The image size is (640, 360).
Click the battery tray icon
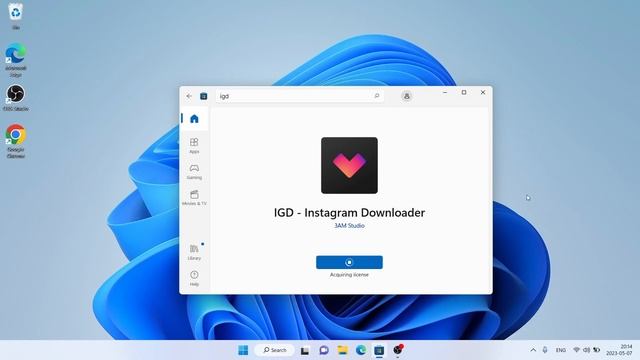click(x=597, y=350)
